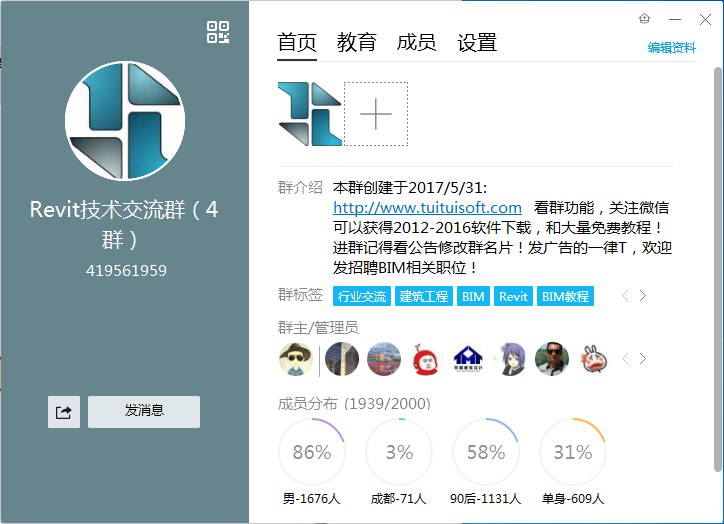Select the BIM tag
Image resolution: width=724 pixels, height=524 pixels.
(x=473, y=296)
